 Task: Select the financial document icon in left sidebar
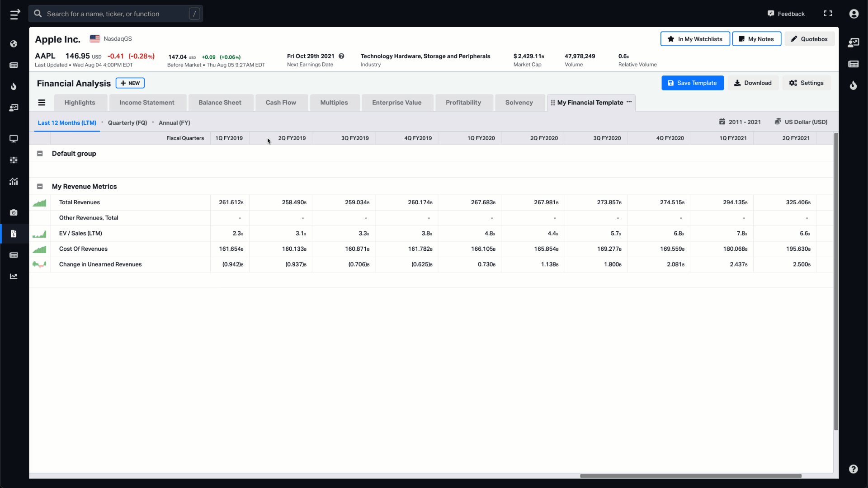(14, 234)
